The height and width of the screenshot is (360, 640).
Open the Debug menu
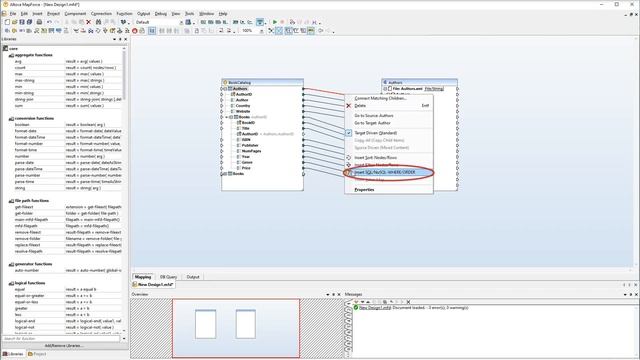pyautogui.click(x=161, y=13)
